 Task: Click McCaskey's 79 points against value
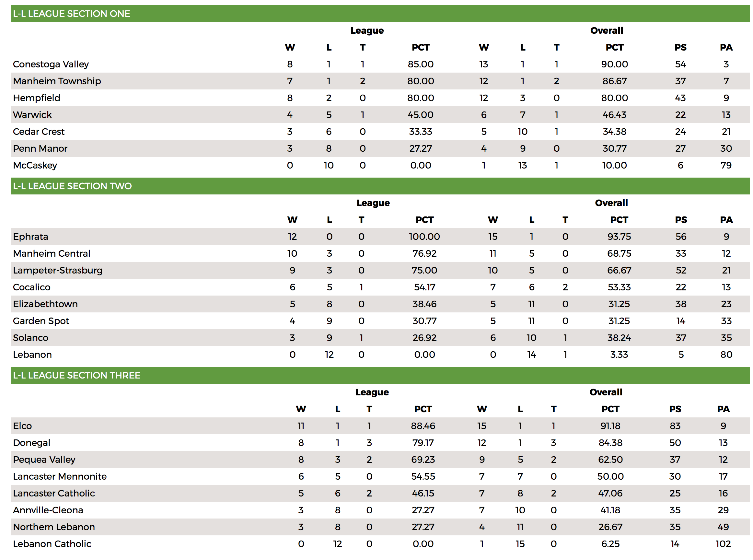click(725, 165)
